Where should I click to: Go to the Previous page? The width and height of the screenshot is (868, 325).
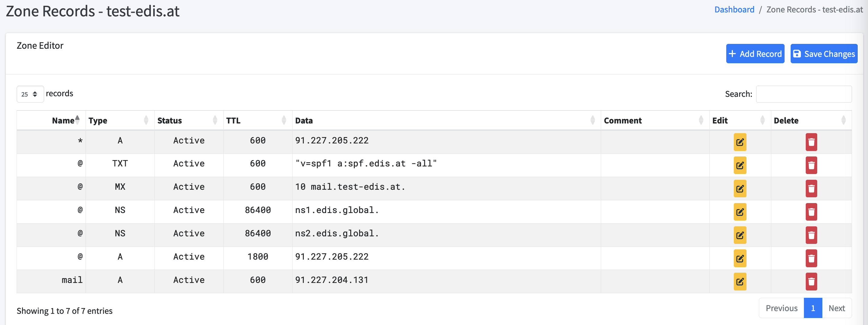(781, 308)
